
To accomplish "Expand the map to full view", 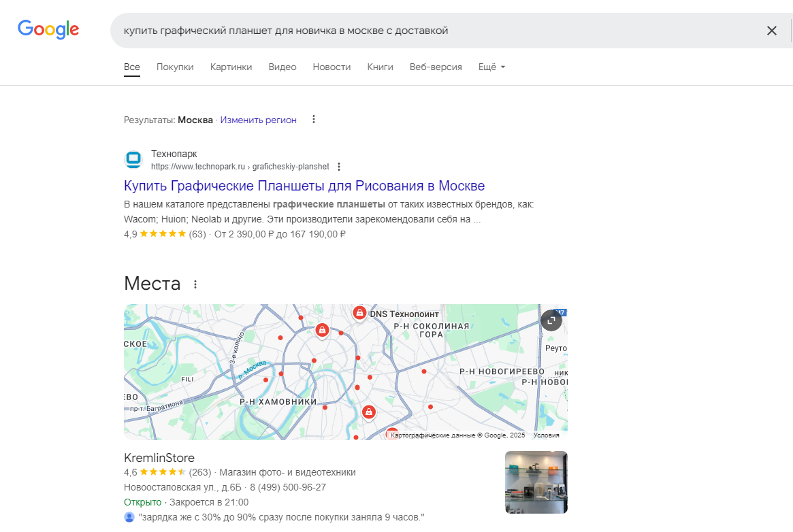I will [x=551, y=320].
